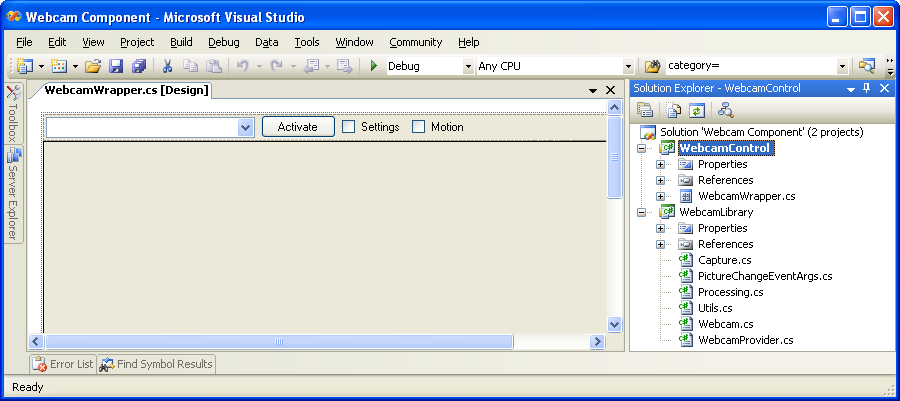
Task: Open the Tools menu
Action: 307,42
